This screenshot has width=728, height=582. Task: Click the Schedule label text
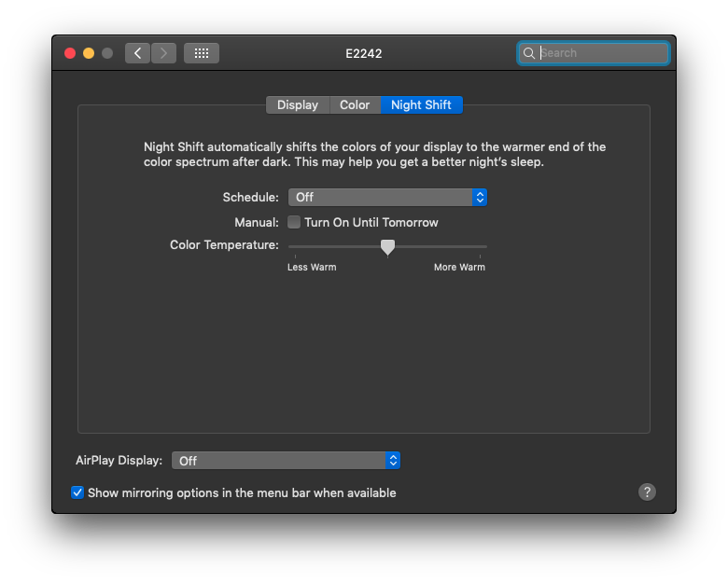tap(251, 197)
